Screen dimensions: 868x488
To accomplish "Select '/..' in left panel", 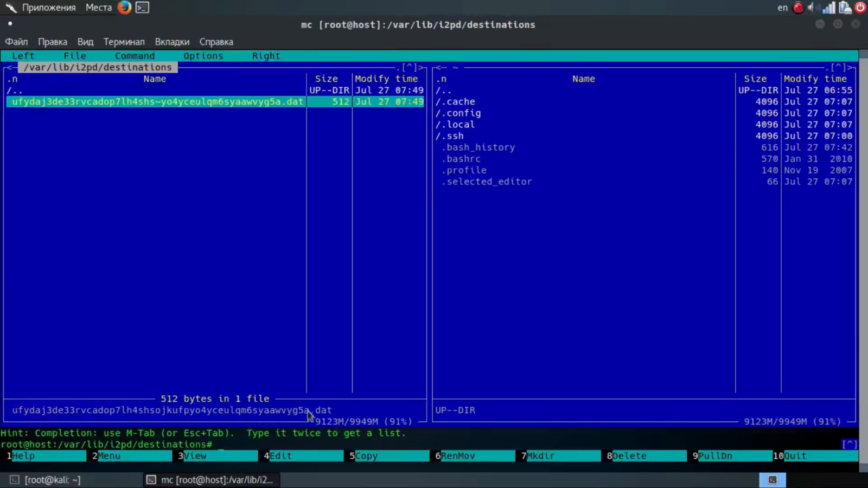I will [215, 90].
